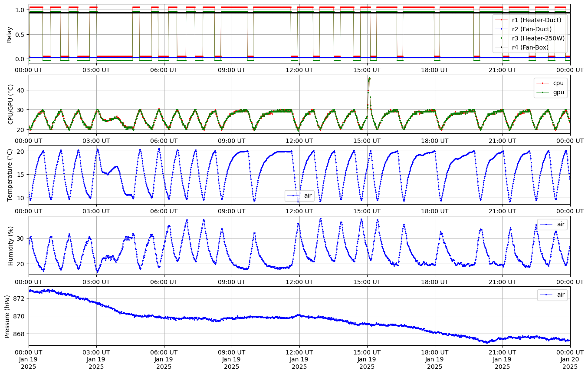Click the 21:00 UT Jan 19 2025 bottom label
The width and height of the screenshot is (588, 374).
coord(502,359)
